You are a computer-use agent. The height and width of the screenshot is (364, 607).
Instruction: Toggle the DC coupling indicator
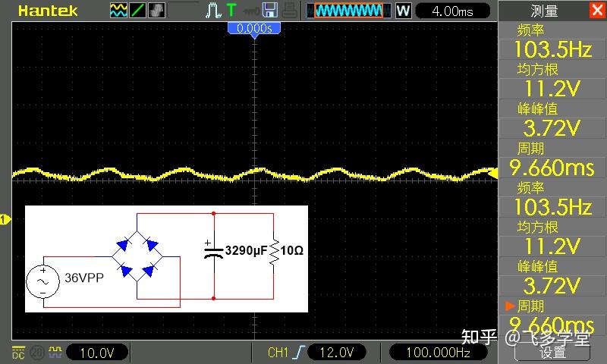click(x=18, y=353)
